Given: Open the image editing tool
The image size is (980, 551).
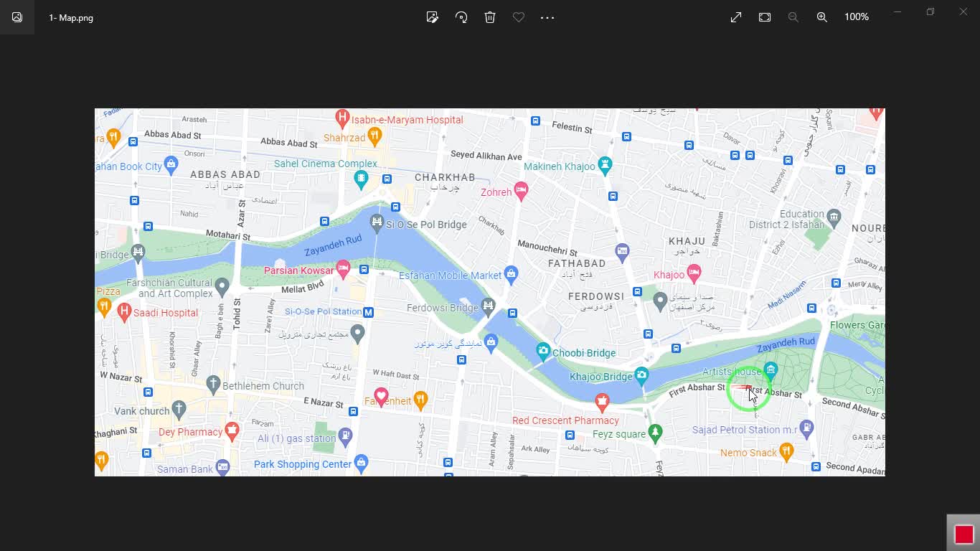Looking at the screenshot, I should point(432,17).
